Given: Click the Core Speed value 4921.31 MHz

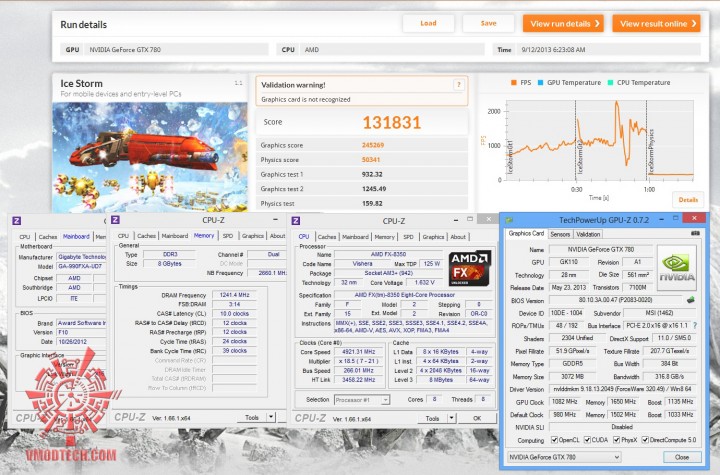Looking at the screenshot, I should tap(358, 352).
